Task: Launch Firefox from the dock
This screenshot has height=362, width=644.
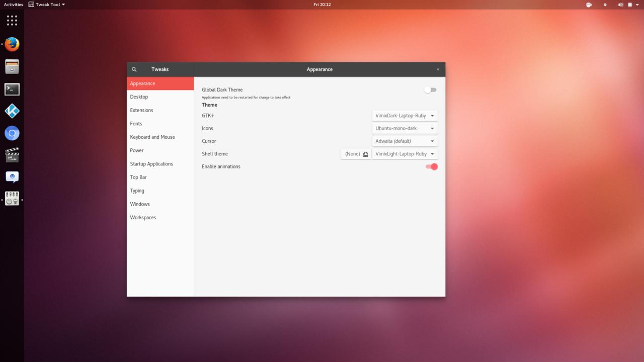Action: pos(12,44)
